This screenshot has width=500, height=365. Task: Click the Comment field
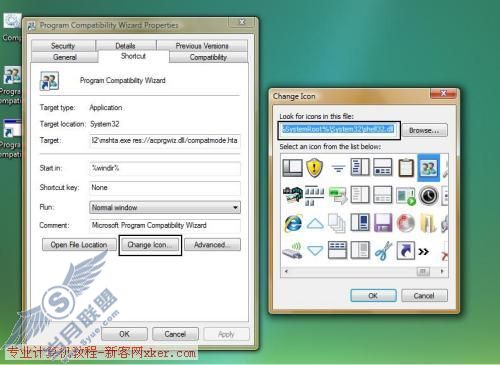click(x=165, y=225)
